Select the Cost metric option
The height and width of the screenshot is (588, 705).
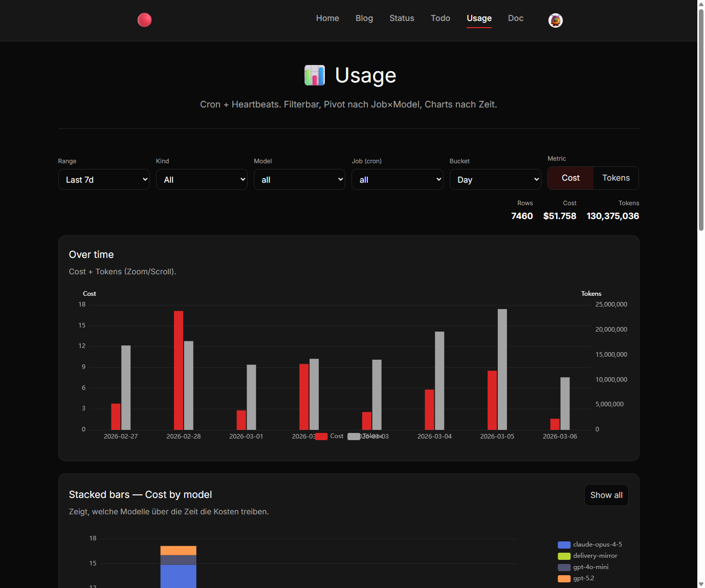coord(570,178)
